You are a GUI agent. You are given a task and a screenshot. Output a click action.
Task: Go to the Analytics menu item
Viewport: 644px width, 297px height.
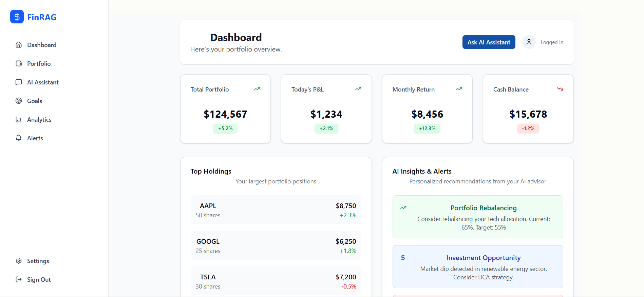tap(39, 119)
